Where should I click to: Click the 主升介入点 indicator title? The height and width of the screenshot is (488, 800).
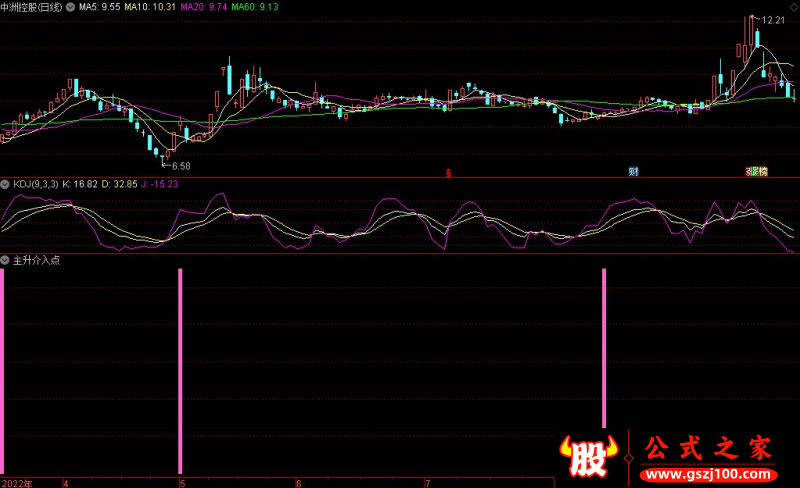(x=36, y=260)
